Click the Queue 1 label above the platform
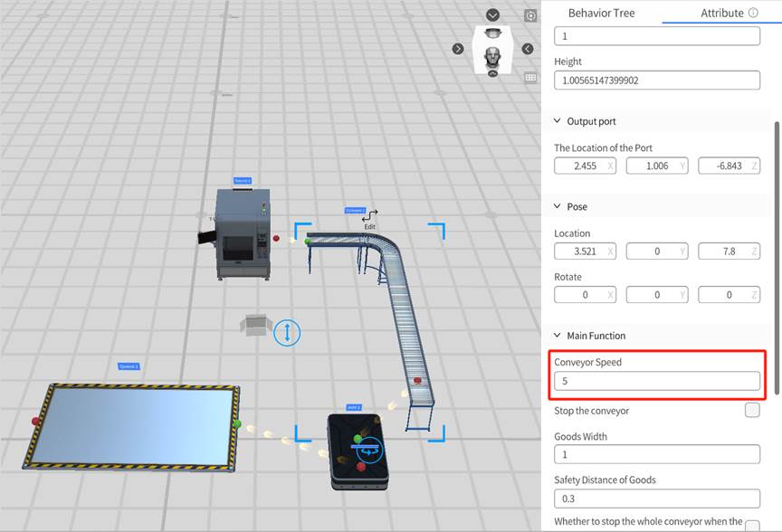Viewport: 782px width, 532px height. click(129, 366)
